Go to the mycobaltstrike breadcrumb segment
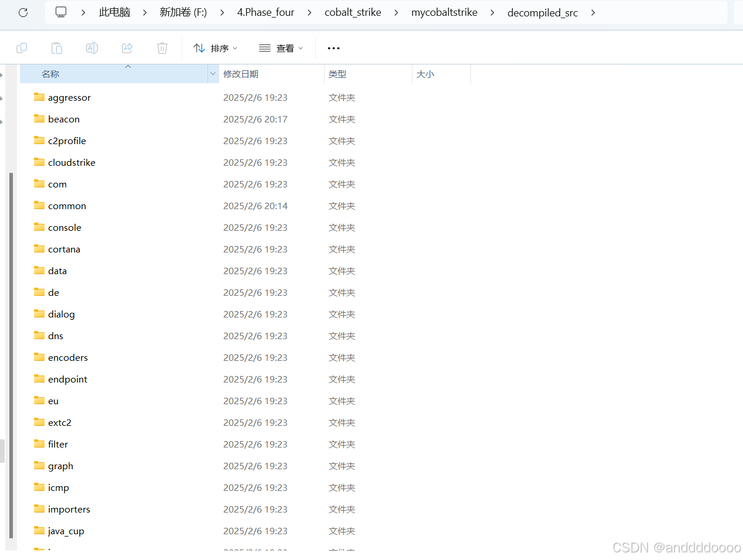This screenshot has width=743, height=560. coord(444,12)
